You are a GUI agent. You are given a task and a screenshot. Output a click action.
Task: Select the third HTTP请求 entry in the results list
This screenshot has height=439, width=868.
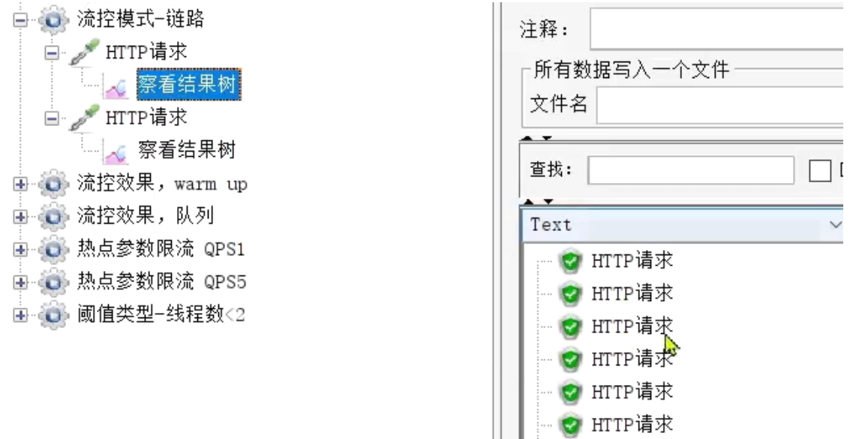point(632,326)
